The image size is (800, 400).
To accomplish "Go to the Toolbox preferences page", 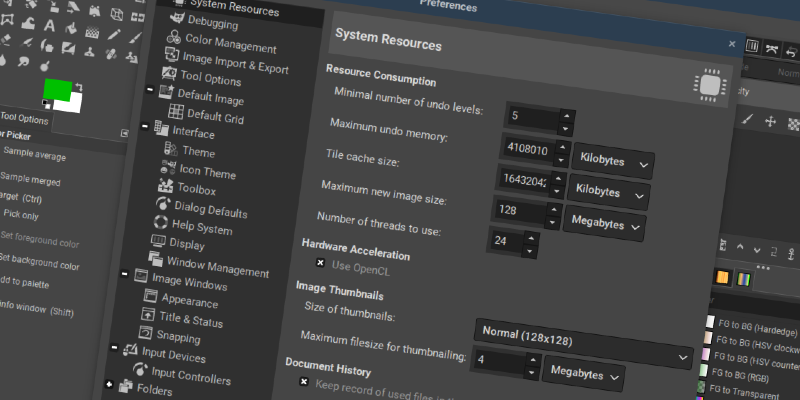I will pos(196,190).
